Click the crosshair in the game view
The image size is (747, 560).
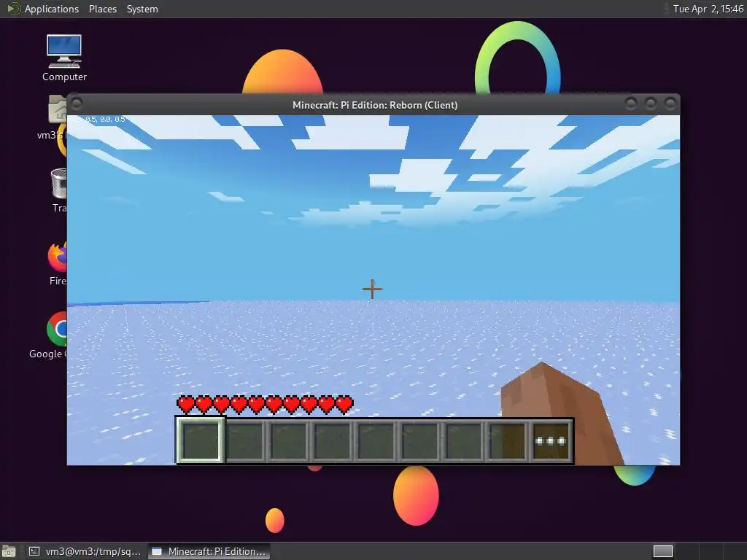372,289
